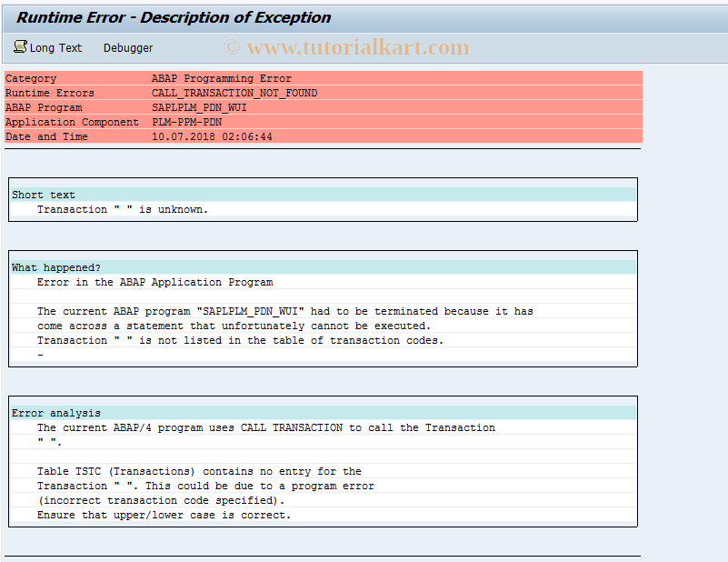
Task: Select 'Ensure that upper/lower case is correct.'
Action: (164, 515)
